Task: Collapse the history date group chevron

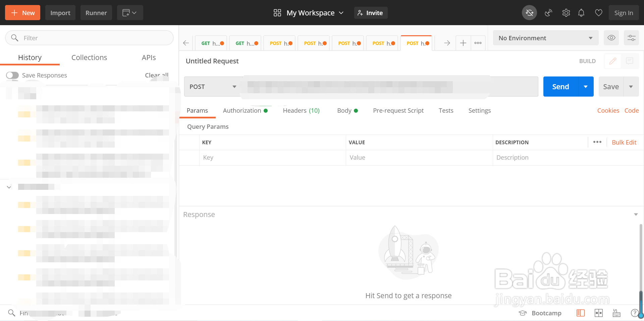Action: tap(9, 187)
